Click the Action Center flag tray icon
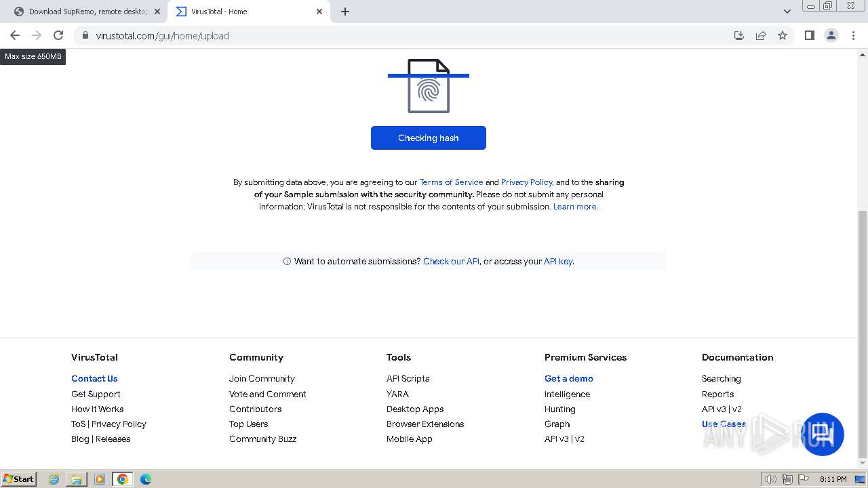Screen dimensions: 868x488 [804, 479]
